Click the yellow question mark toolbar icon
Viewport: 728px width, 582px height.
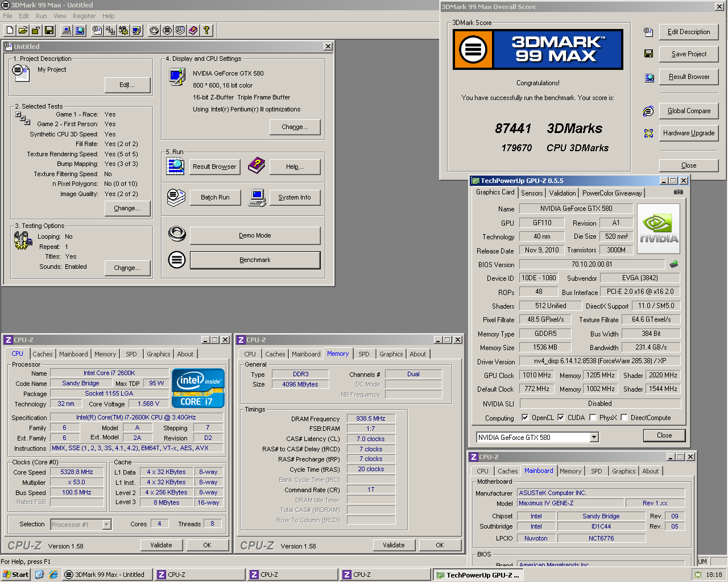206,30
